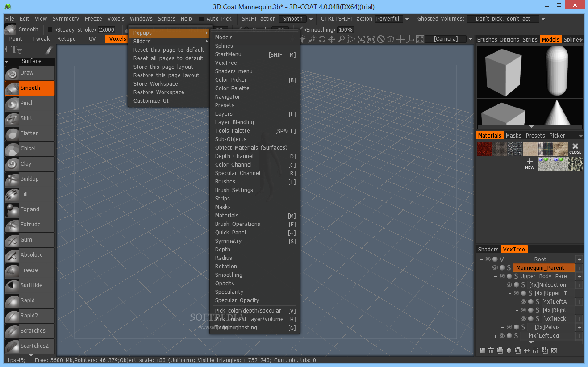588x367 pixels.
Task: Close the materials panel via CLOSE
Action: pyautogui.click(x=575, y=148)
